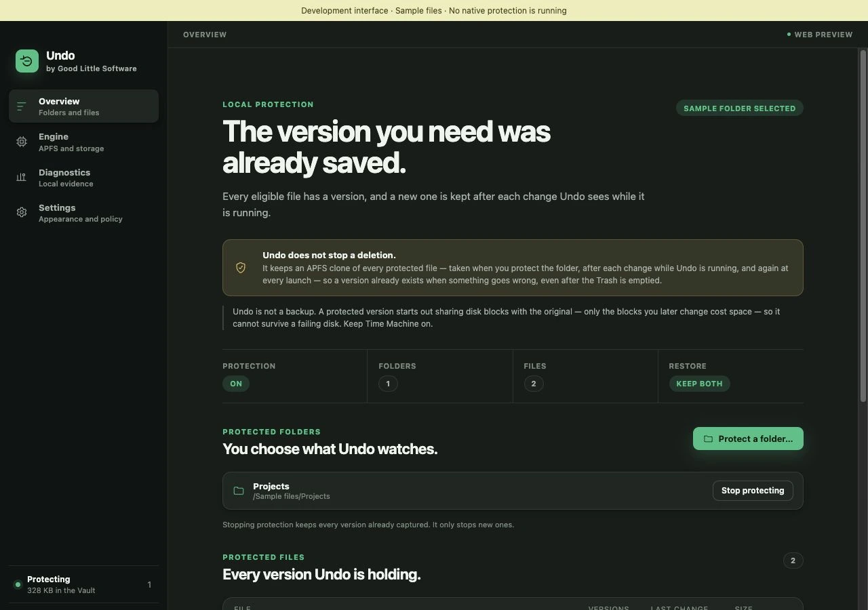Click the development interface banner text

(434, 11)
